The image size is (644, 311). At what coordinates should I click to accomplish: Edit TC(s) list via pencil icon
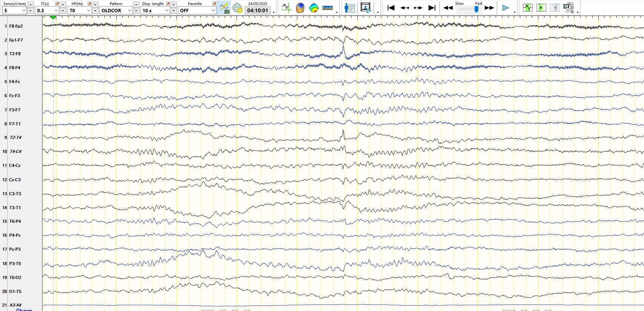click(x=57, y=4)
